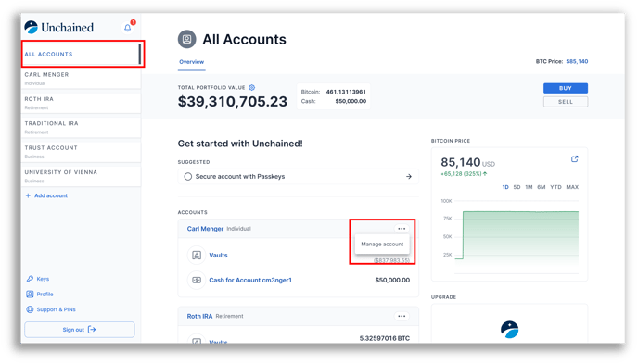Open Trust Account in sidebar
This screenshot has width=638, height=364.
click(82, 151)
